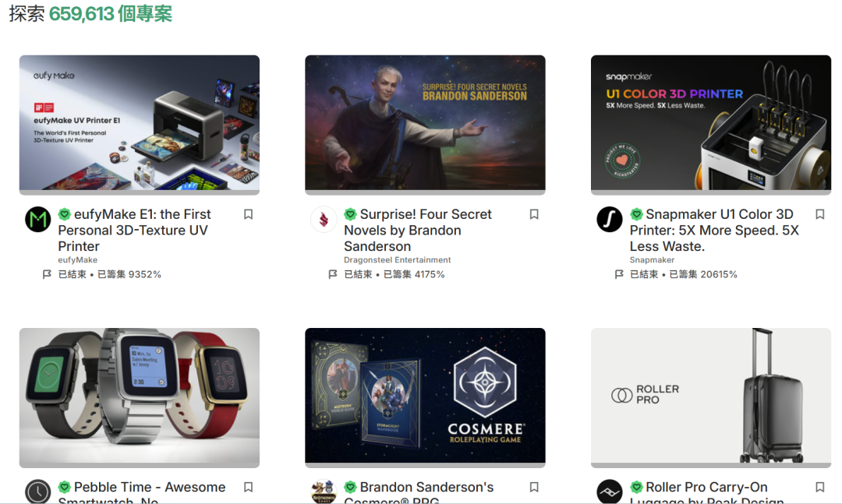Open Dragonsteel Entertainment creator avatar

pos(324,220)
